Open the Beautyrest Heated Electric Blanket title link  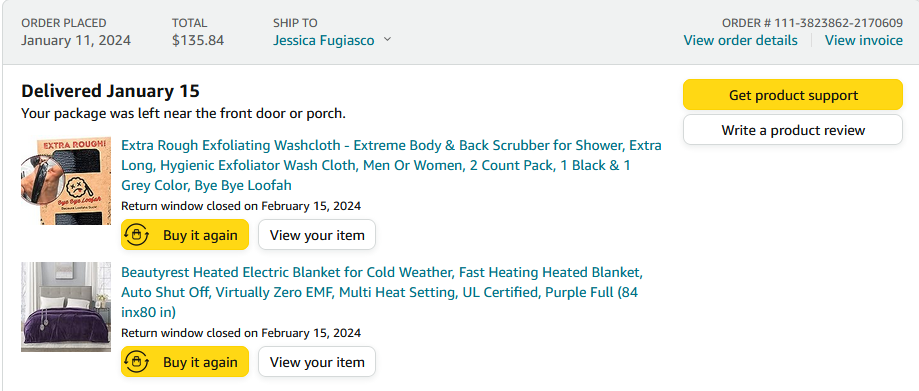[382, 292]
